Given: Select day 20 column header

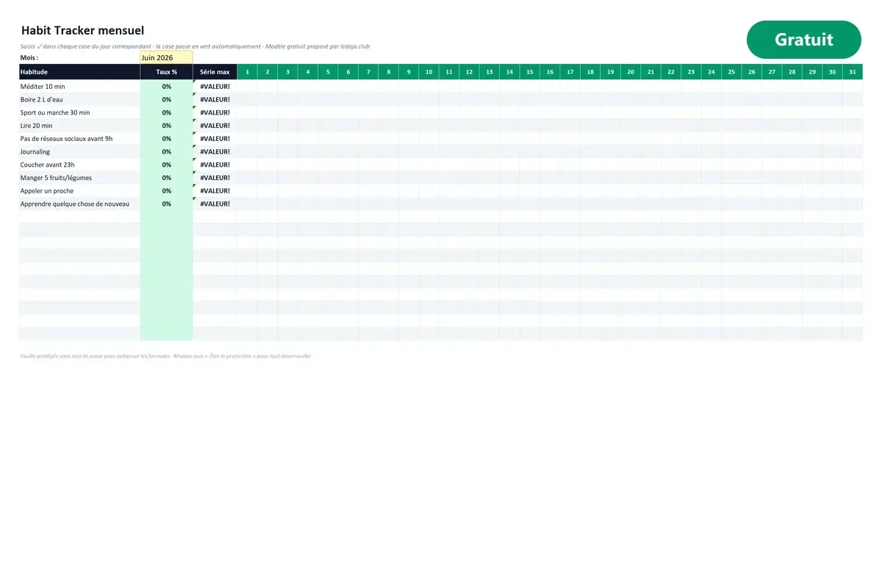Looking at the screenshot, I should coord(631,72).
